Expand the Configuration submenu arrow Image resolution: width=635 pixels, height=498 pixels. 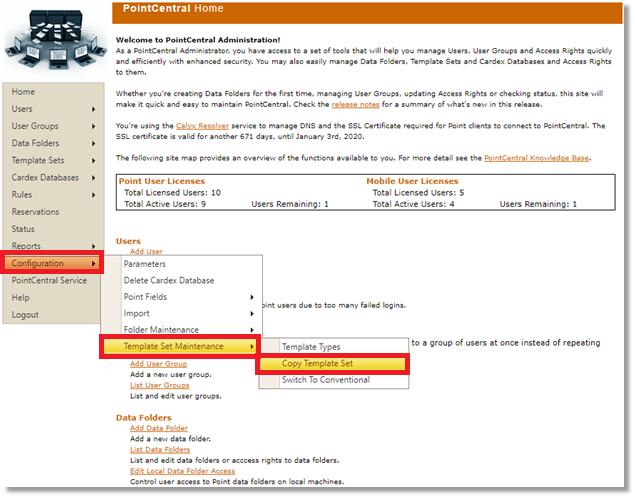[x=94, y=264]
